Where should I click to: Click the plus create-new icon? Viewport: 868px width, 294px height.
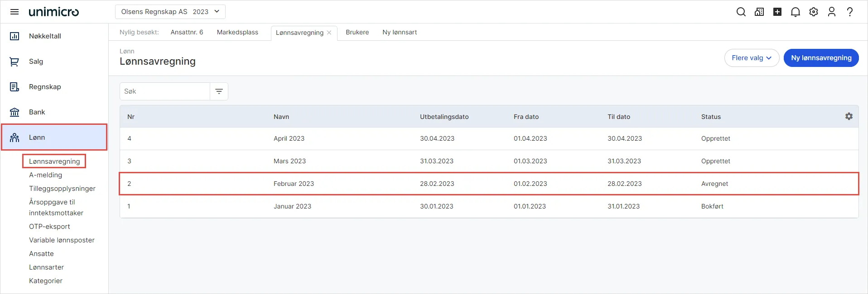pyautogui.click(x=777, y=12)
